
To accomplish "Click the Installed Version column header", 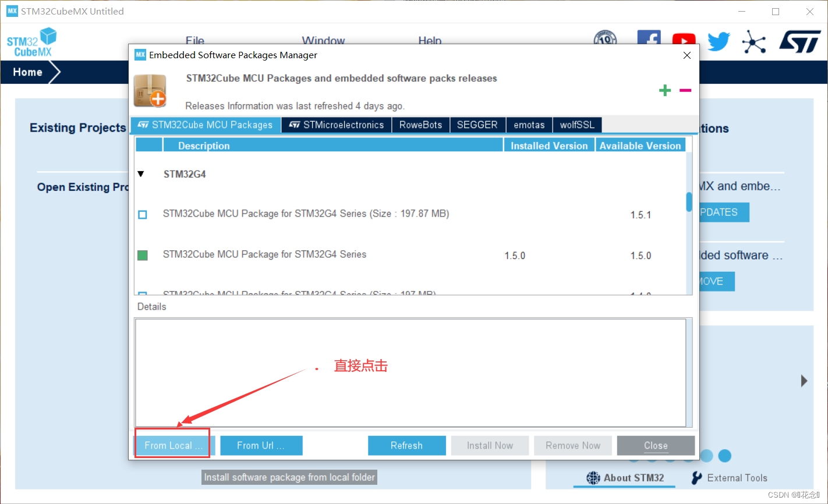I will pos(549,145).
